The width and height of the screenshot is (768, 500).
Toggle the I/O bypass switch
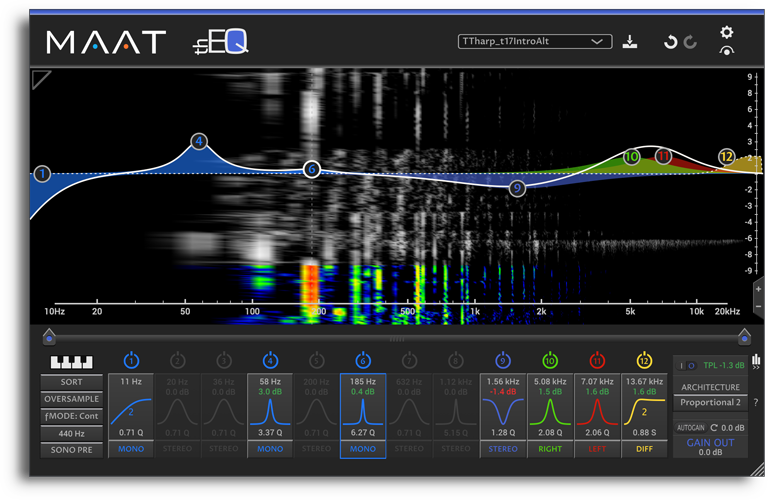686,366
